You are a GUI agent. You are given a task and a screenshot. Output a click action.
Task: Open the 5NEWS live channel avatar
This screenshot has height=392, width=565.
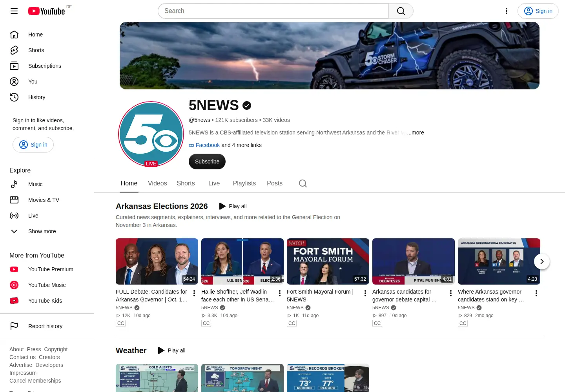point(151,134)
